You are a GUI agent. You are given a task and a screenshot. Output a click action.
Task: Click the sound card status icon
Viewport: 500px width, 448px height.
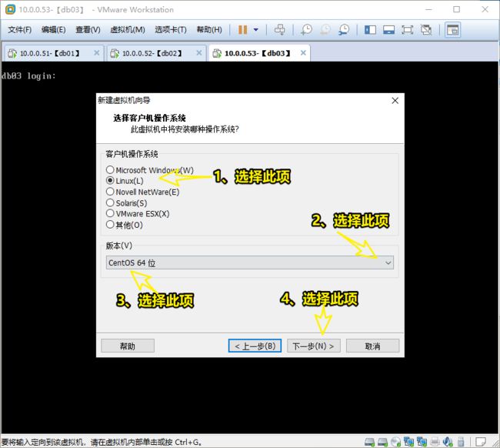[448, 442]
